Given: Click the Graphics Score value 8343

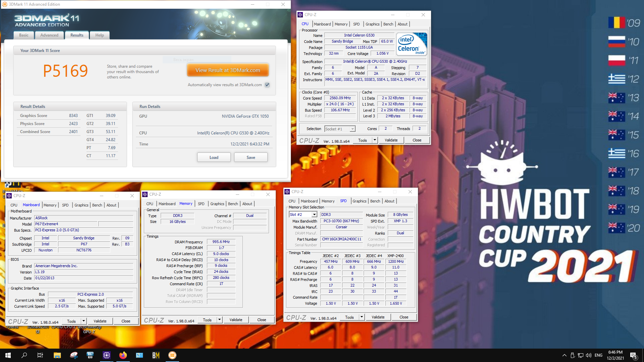Looking at the screenshot, I should (x=73, y=116).
